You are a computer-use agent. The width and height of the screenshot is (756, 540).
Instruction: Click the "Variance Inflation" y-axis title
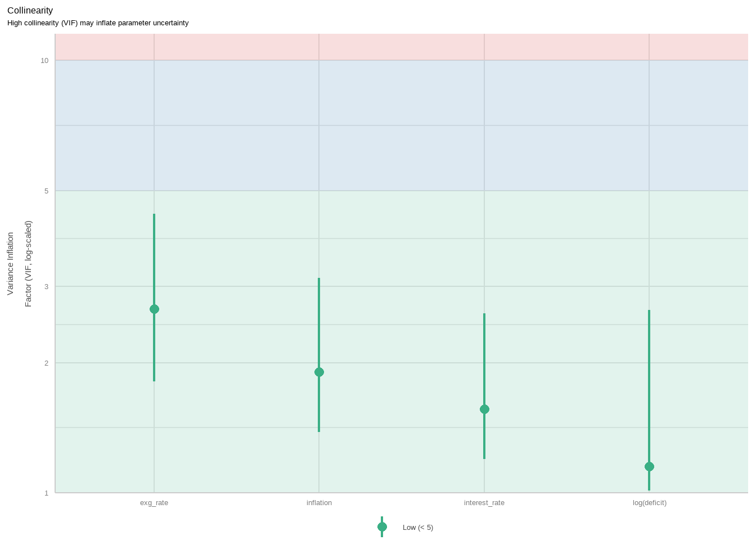[10, 264]
